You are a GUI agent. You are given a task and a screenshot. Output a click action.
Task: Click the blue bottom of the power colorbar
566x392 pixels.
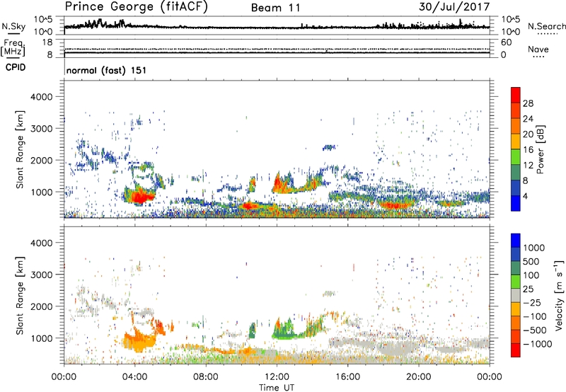click(516, 203)
